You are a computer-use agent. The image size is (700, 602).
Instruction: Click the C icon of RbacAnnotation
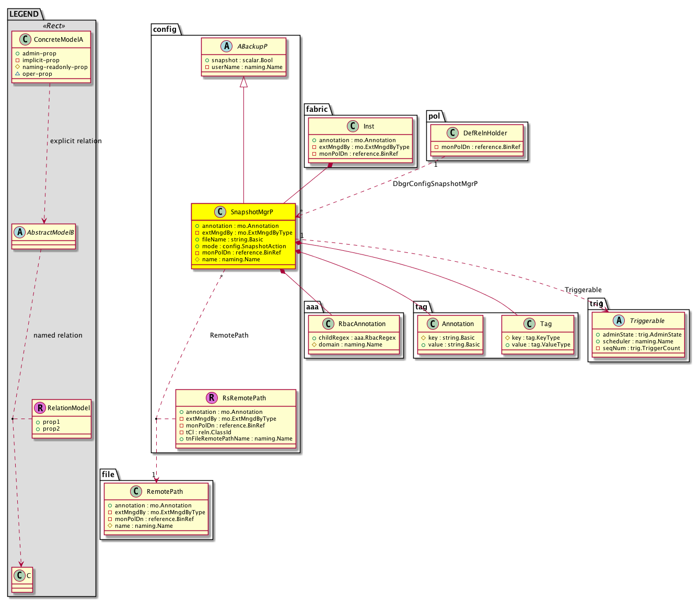pos(328,324)
